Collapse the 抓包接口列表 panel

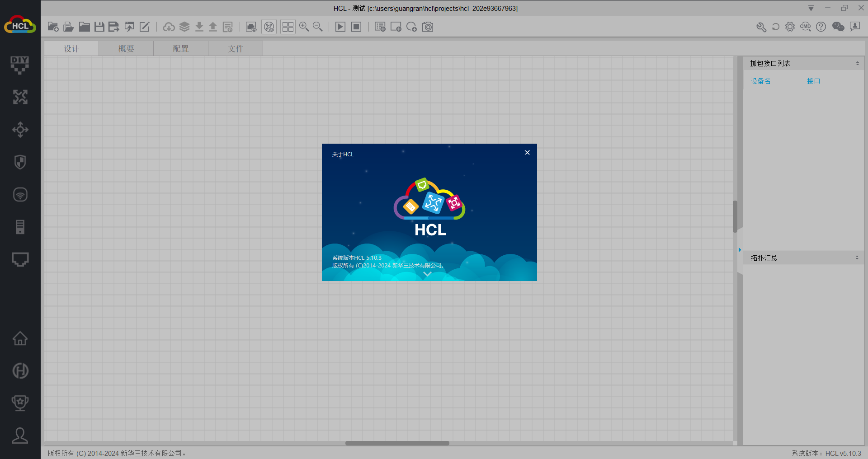pos(858,63)
